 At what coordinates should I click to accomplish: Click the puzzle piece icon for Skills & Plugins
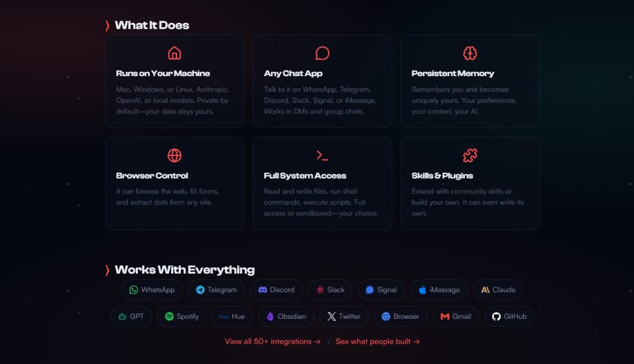click(470, 155)
